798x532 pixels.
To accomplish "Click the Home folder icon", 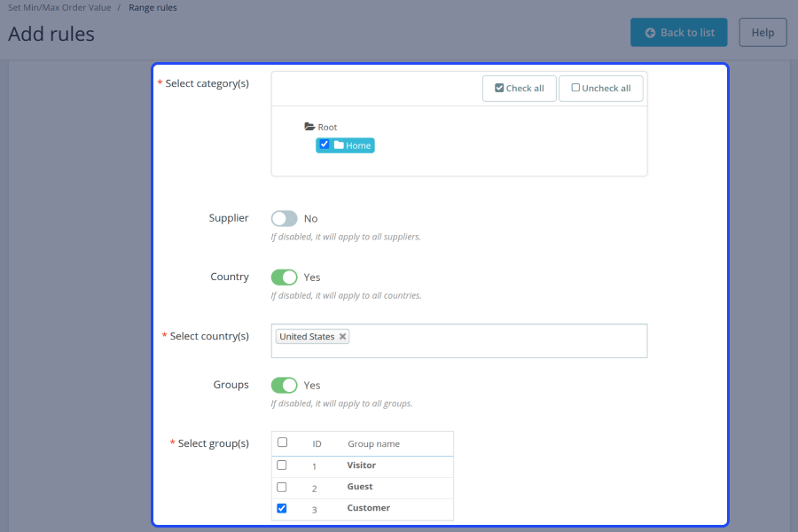I will click(339, 145).
